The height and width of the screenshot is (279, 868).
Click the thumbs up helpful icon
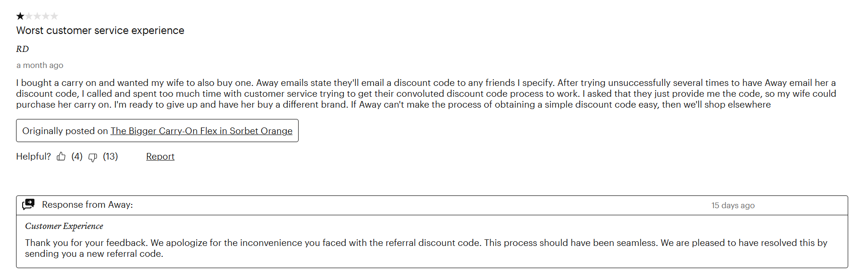61,157
